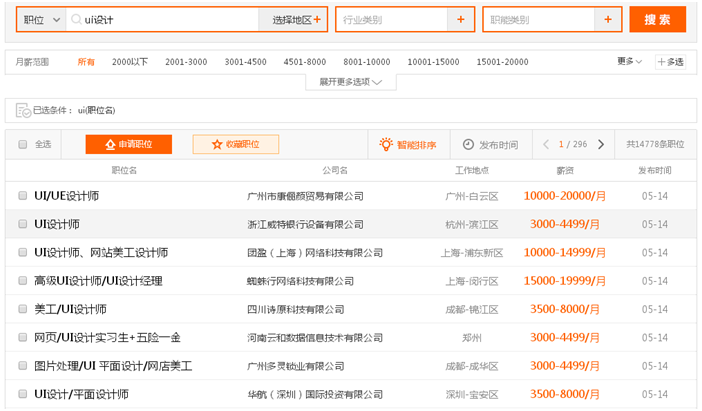
Task: Open the 更多 salary range dropdown
Action: click(628, 62)
